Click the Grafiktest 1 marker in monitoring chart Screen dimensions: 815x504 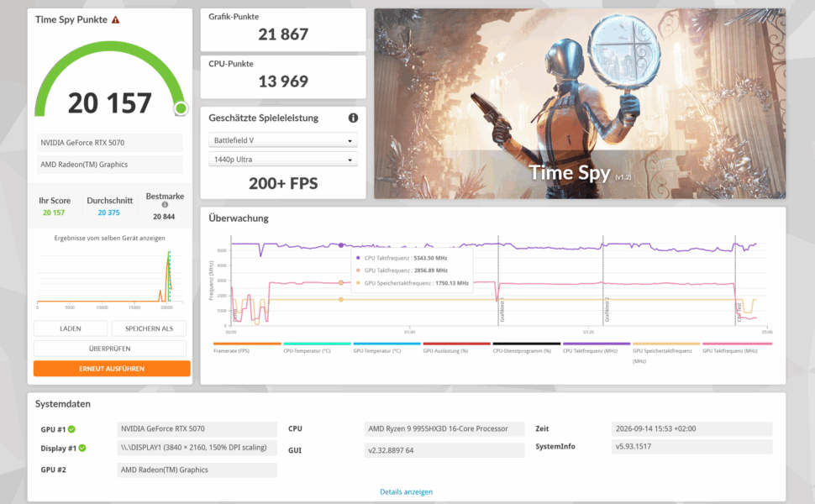pos(502,311)
